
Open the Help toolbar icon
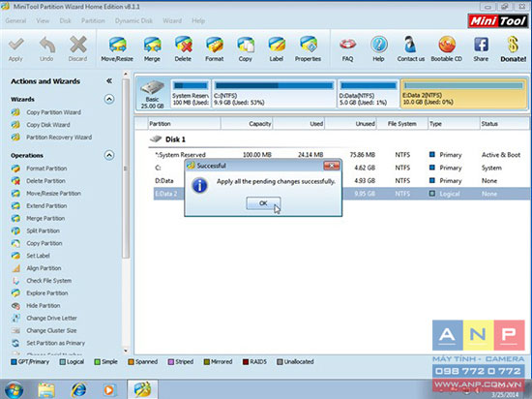point(378,49)
